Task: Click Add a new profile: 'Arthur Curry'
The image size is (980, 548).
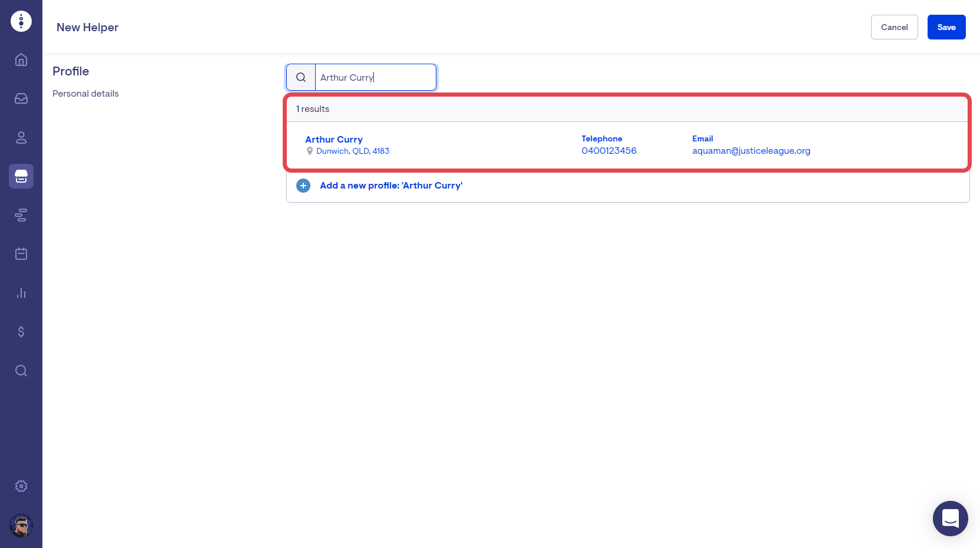Action: pyautogui.click(x=390, y=186)
